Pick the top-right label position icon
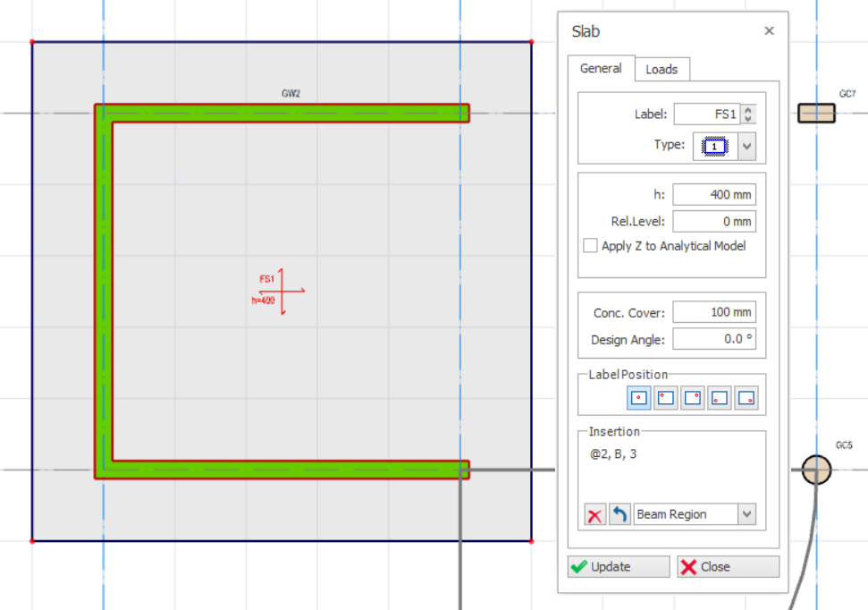Image resolution: width=868 pixels, height=610 pixels. [x=692, y=398]
